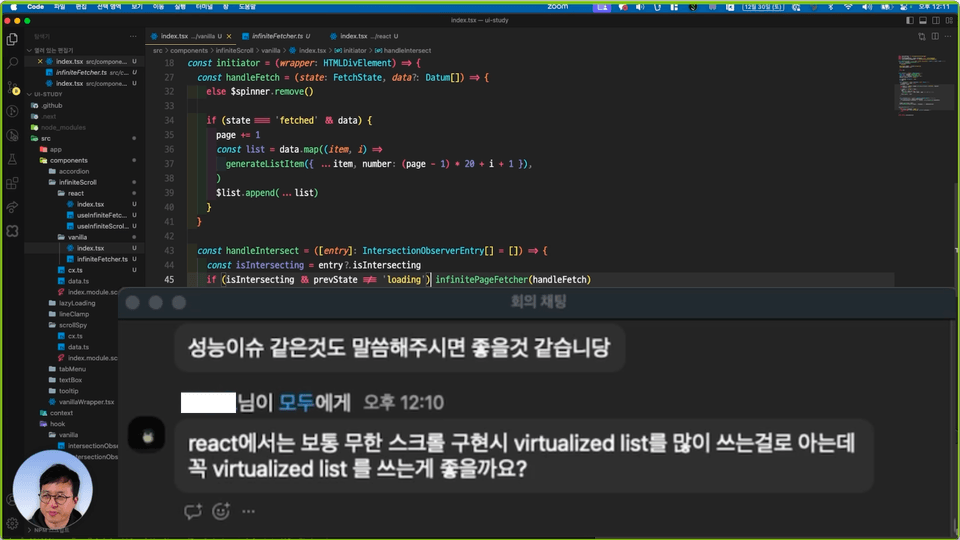Click the Wi-Fi icon in menu bar
Image resolution: width=960 pixels, height=540 pixels.
click(x=849, y=7)
